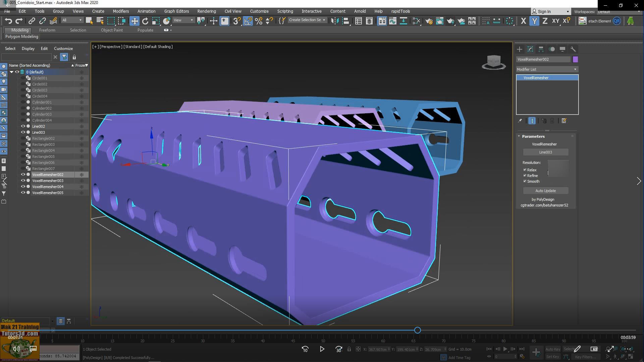
Task: Collapse the 0 (default) layer tree
Action: tap(11, 72)
